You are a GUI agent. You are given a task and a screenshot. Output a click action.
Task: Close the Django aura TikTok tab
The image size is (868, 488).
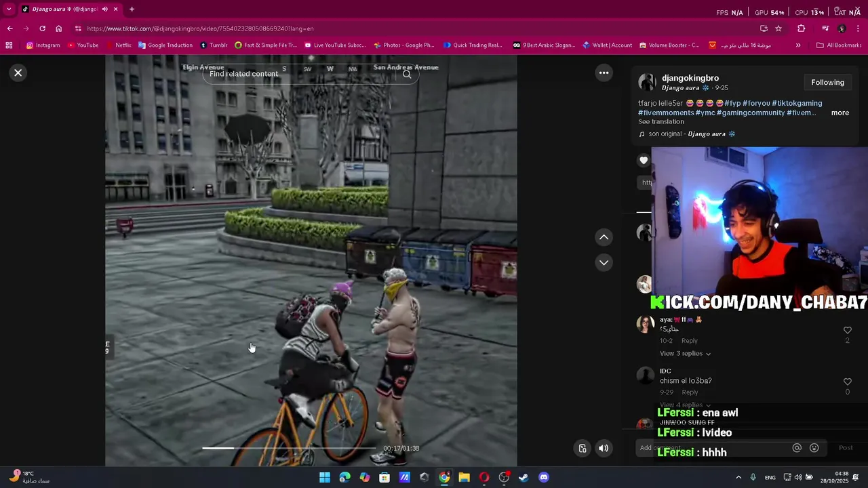click(x=115, y=9)
